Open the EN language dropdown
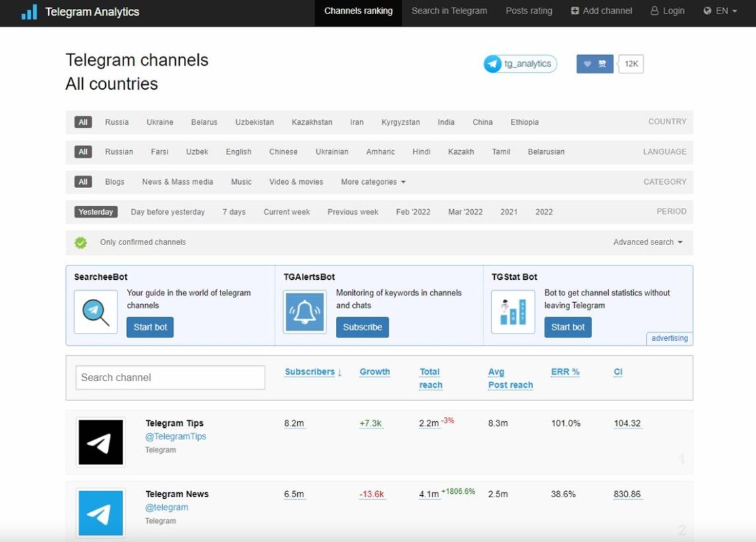756x542 pixels. (721, 11)
